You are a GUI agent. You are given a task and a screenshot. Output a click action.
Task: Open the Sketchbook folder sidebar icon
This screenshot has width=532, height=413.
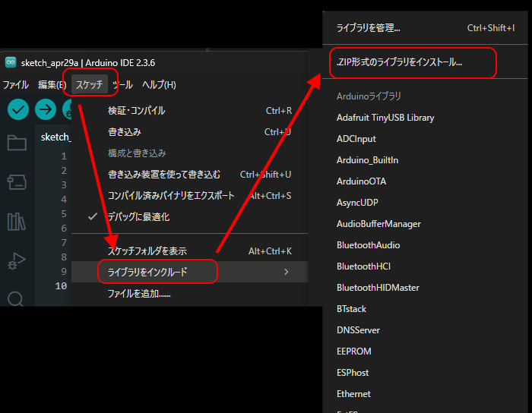pos(17,143)
